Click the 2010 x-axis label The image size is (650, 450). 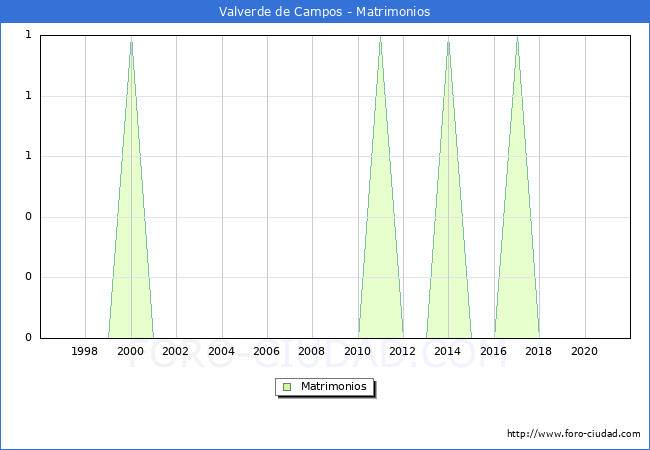[357, 351]
